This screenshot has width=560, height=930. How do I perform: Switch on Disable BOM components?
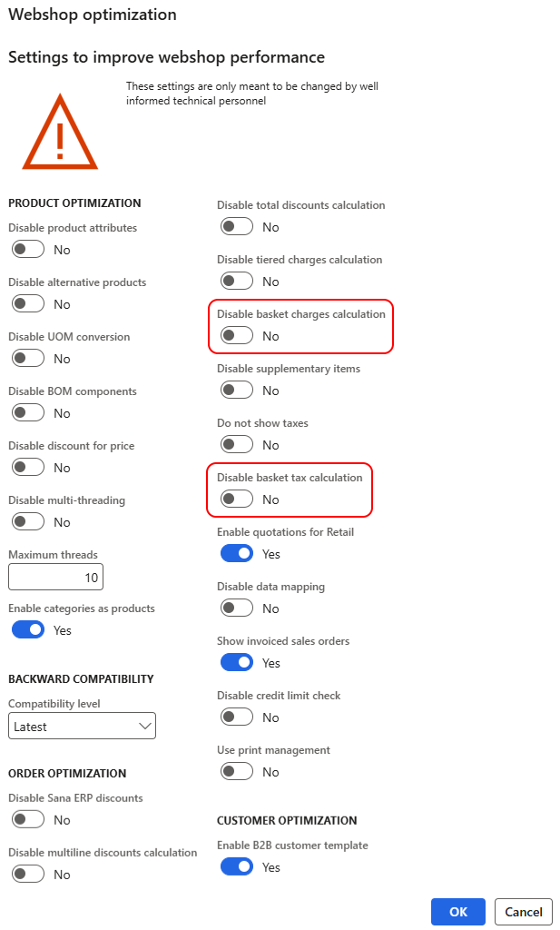click(28, 413)
